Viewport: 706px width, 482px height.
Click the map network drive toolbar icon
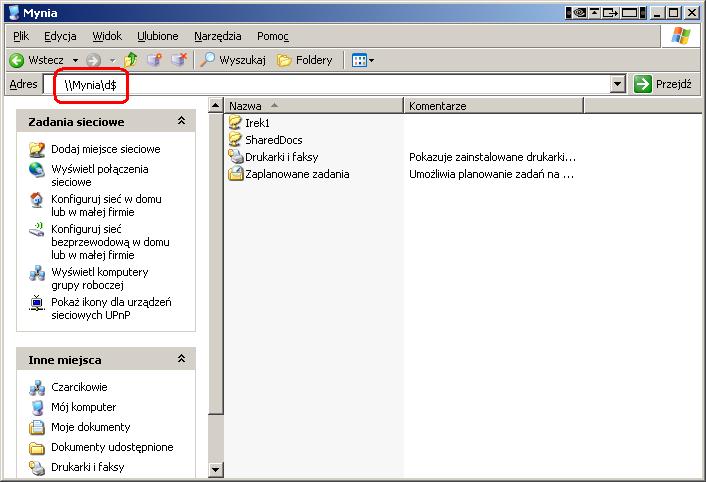(154, 59)
